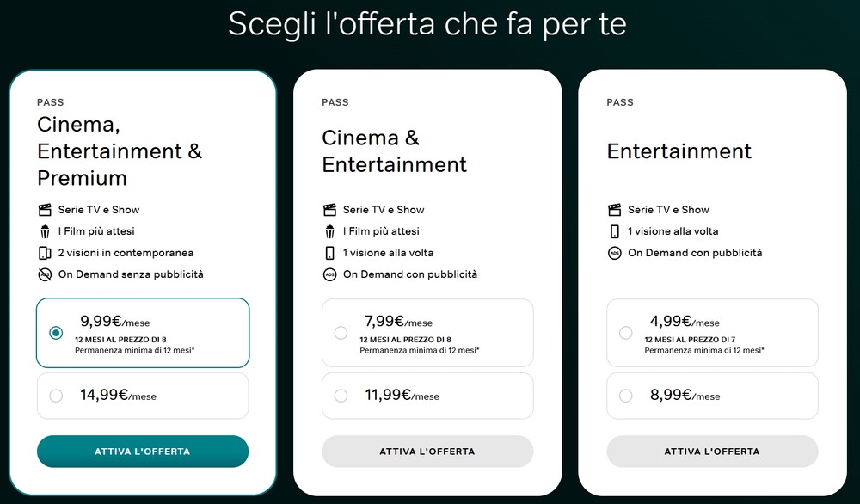This screenshot has width=860, height=504.
Task: Click ADS icon in Entertainment pass card
Action: pyautogui.click(x=614, y=253)
